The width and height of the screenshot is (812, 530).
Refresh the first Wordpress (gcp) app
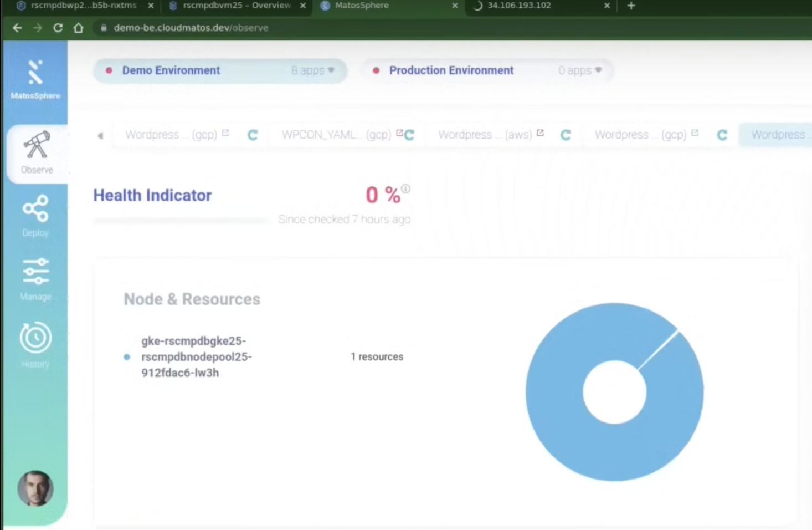pos(253,135)
